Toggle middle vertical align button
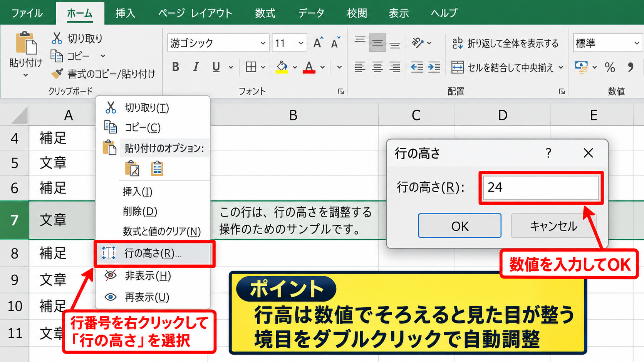The image size is (644, 362). point(377,43)
